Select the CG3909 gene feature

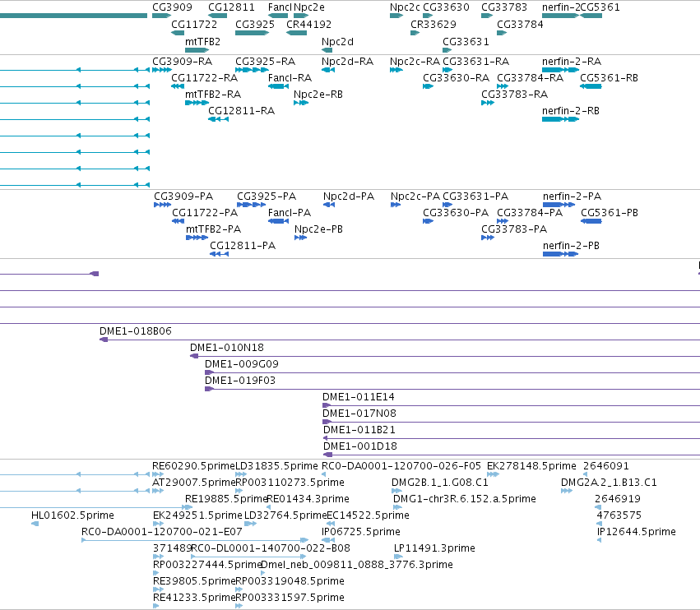point(161,16)
